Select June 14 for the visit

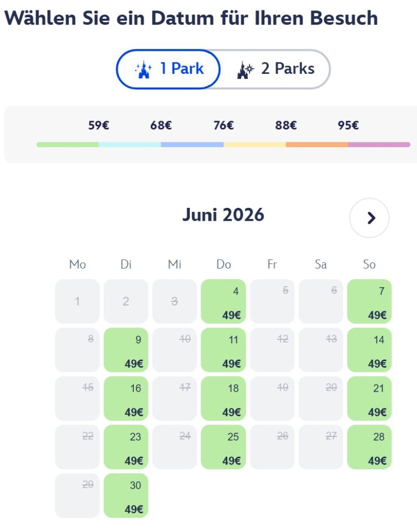(x=369, y=350)
